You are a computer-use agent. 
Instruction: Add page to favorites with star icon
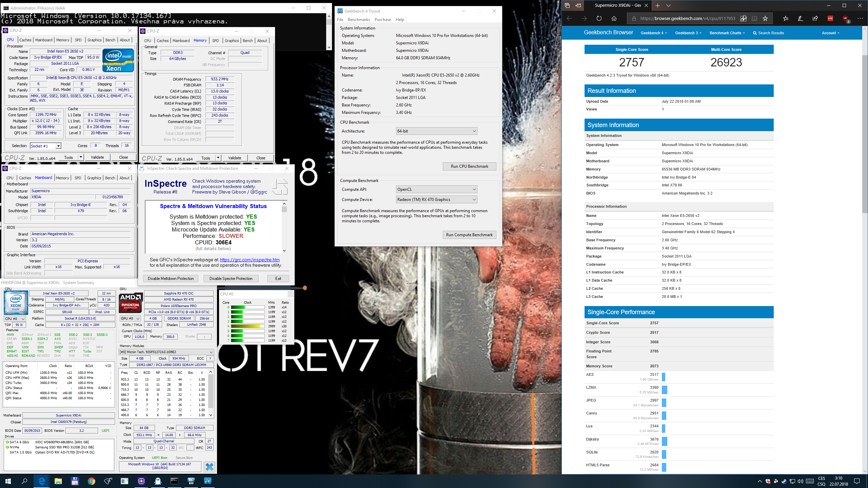pos(765,18)
